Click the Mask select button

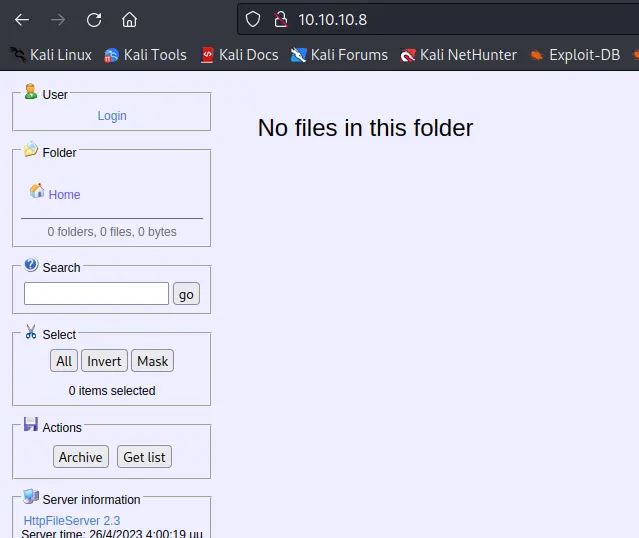tap(152, 361)
